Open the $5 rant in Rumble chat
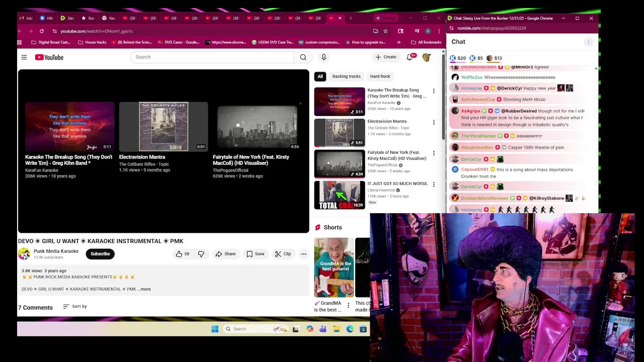Image resolution: width=644 pixels, height=362 pixels. (476, 58)
